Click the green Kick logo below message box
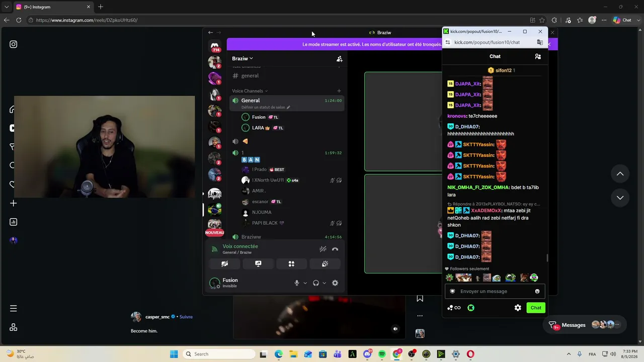 point(471,308)
